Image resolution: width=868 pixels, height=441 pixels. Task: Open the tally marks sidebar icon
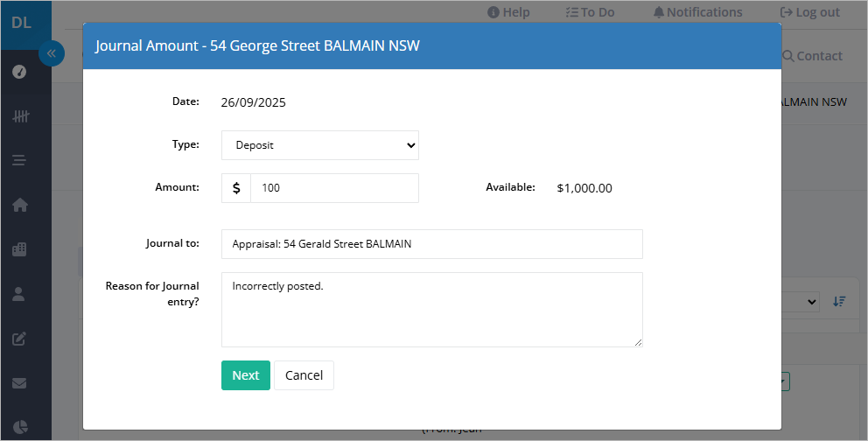click(x=20, y=116)
